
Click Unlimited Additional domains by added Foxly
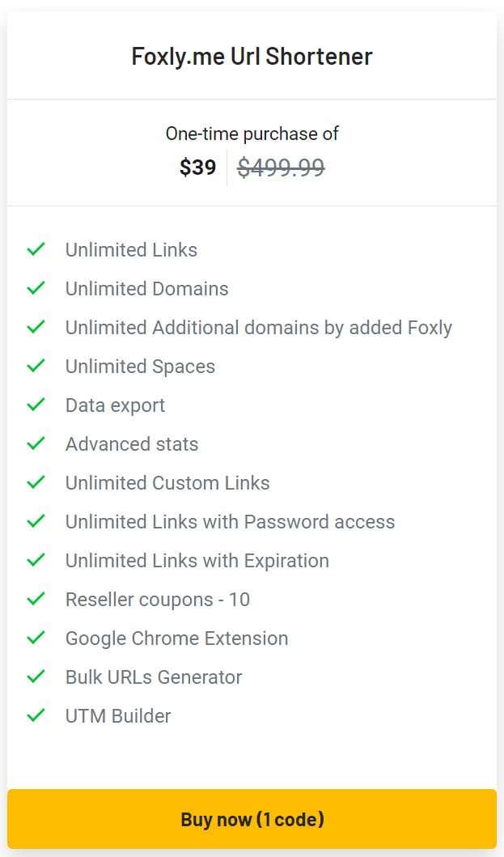tap(259, 328)
